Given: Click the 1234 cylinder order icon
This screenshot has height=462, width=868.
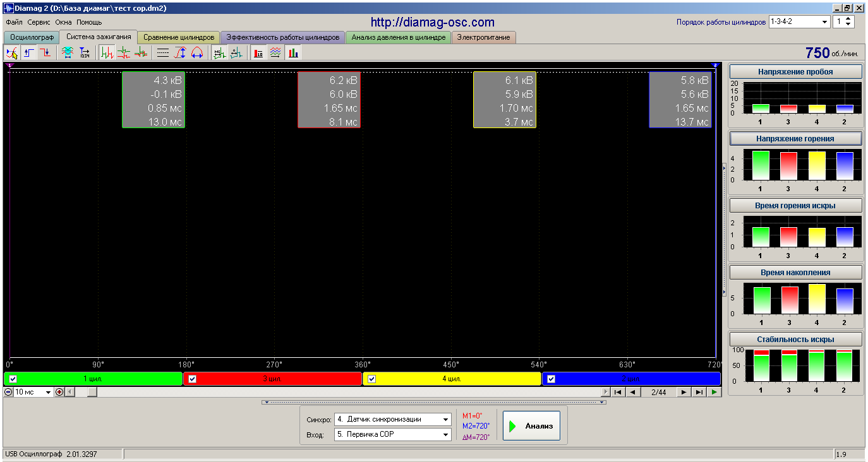Looking at the screenshot, I should (85, 53).
